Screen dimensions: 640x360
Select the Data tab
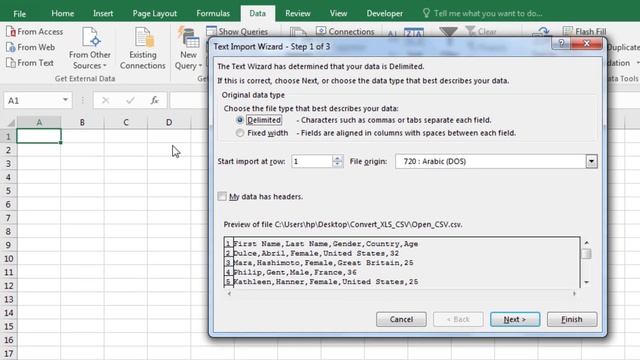pyautogui.click(x=258, y=13)
